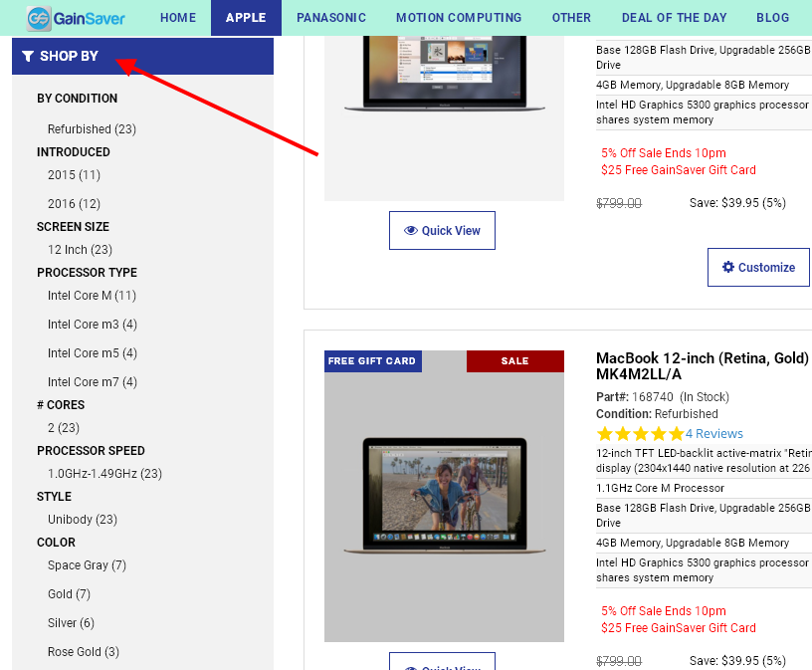Filter by 1.0GHz-1.49GHz (23) speed
This screenshot has height=670, width=812.
tap(104, 474)
